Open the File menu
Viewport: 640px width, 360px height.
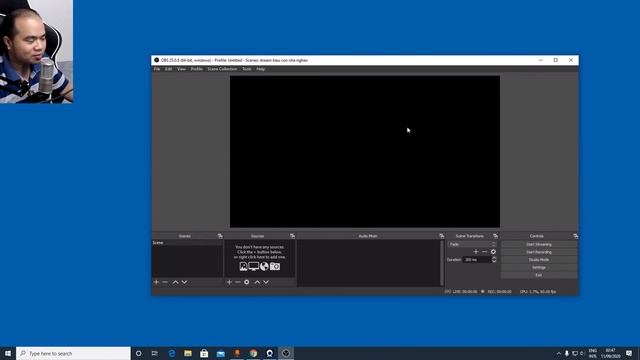(157, 69)
